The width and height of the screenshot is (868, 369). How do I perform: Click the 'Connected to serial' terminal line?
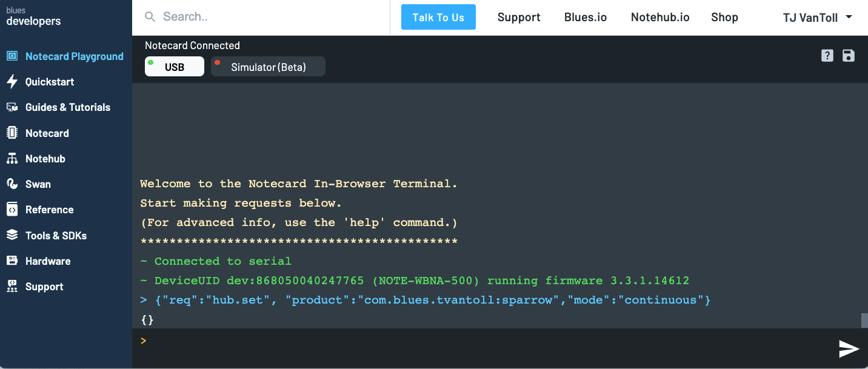pos(216,261)
